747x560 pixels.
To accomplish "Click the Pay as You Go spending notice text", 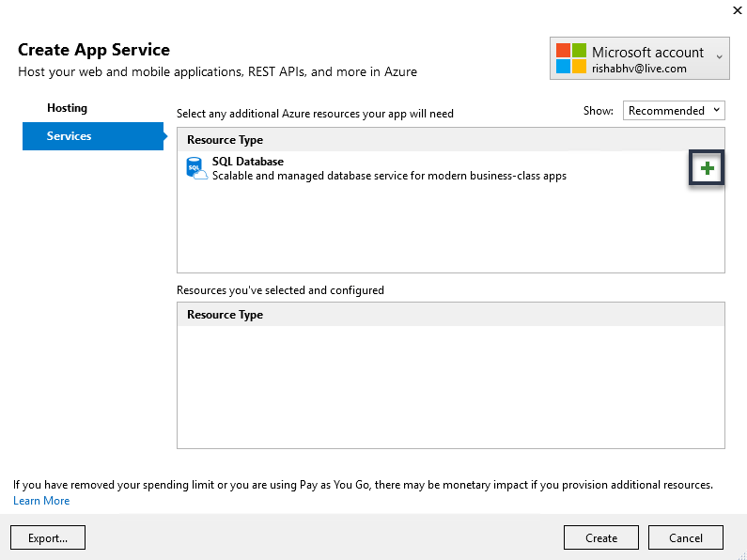I will point(363,485).
